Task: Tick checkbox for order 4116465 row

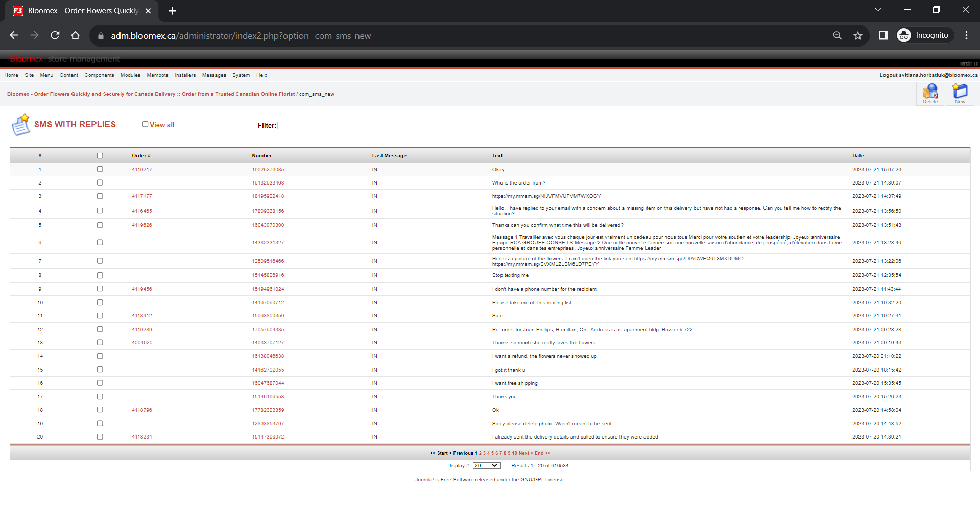Action: 100,211
